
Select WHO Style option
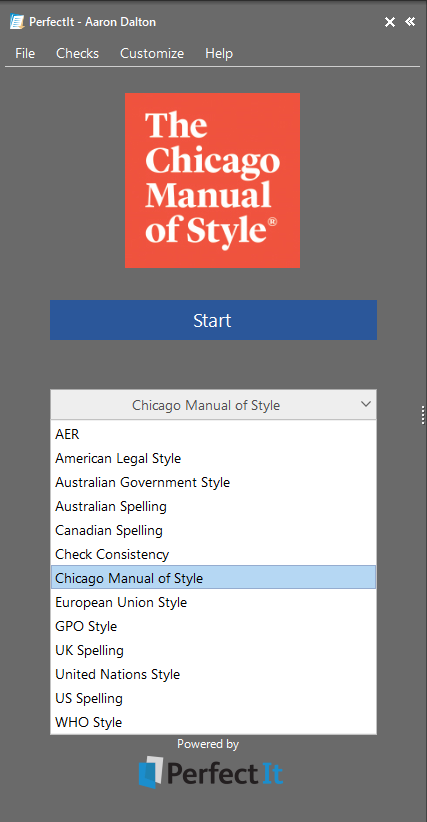point(213,722)
